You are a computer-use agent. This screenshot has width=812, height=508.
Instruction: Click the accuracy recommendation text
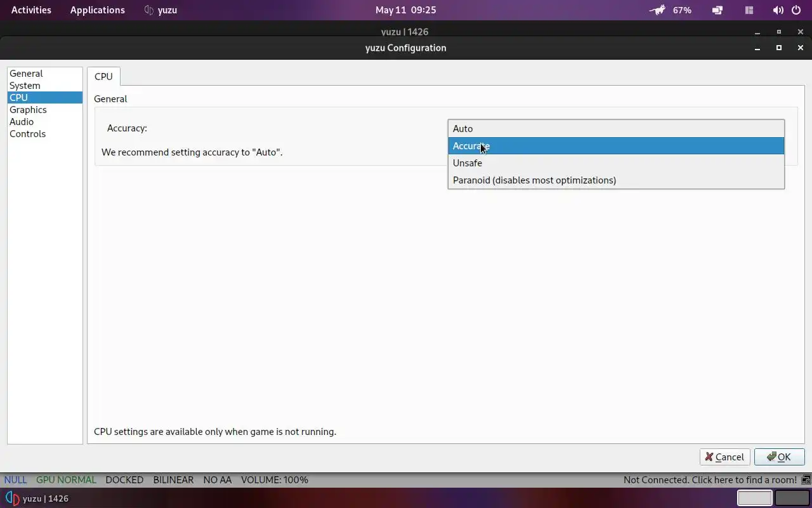(x=192, y=152)
